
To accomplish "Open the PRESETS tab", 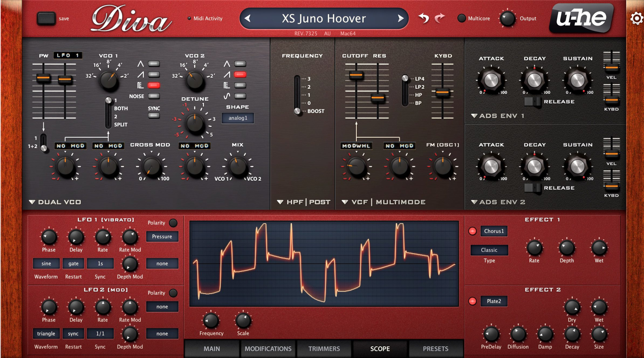I will coord(436,349).
